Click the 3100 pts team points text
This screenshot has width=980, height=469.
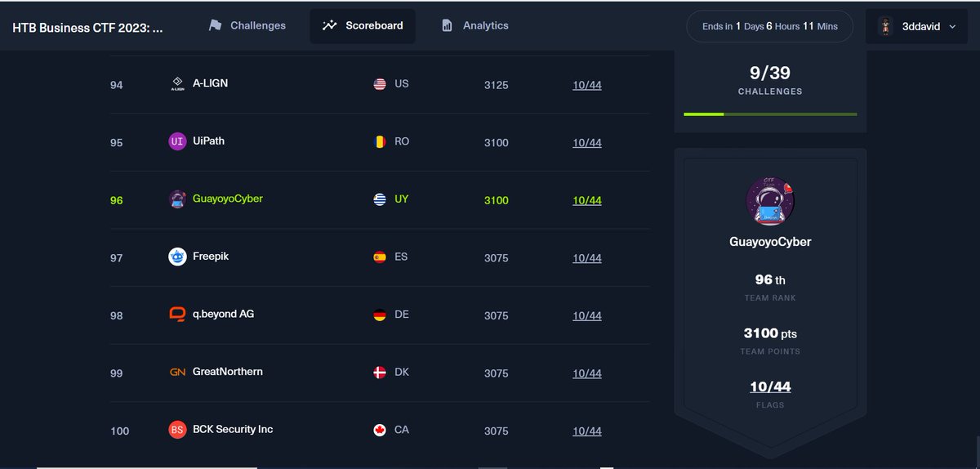coord(770,333)
